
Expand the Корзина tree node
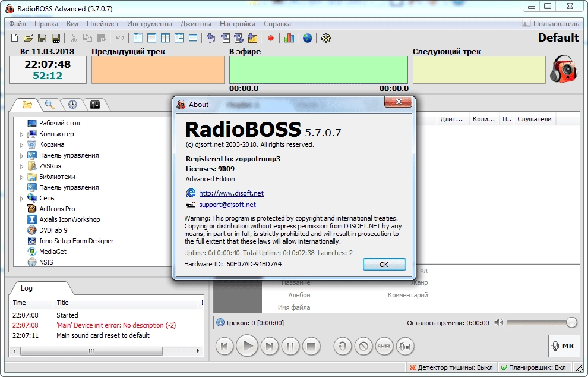click(22, 145)
